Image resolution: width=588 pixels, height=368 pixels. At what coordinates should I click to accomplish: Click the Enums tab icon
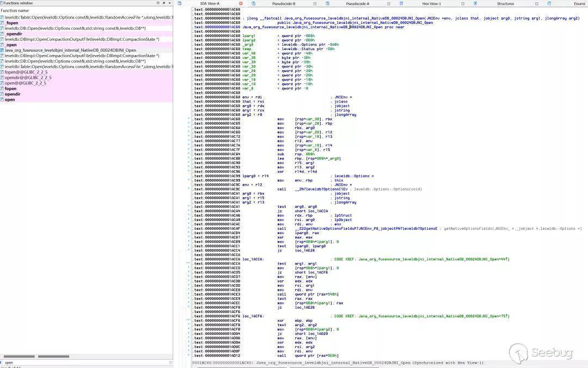coord(549,3)
